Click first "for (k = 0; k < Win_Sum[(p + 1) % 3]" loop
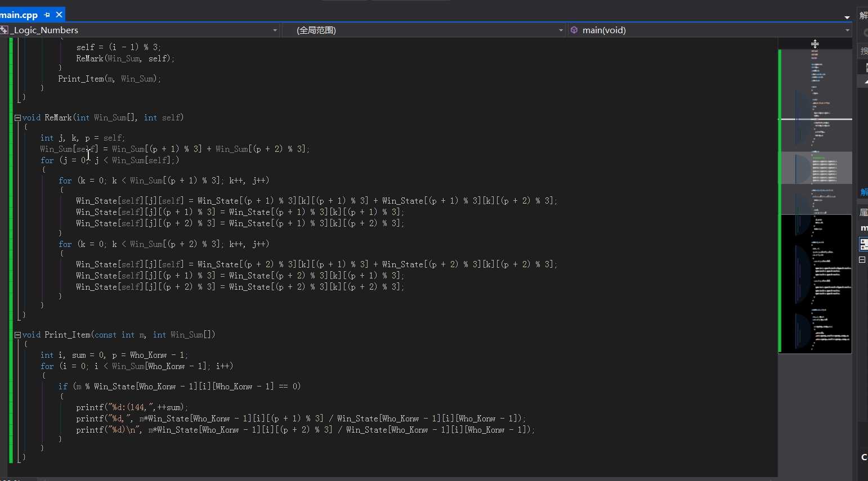The height and width of the screenshot is (481, 868). [x=164, y=181]
